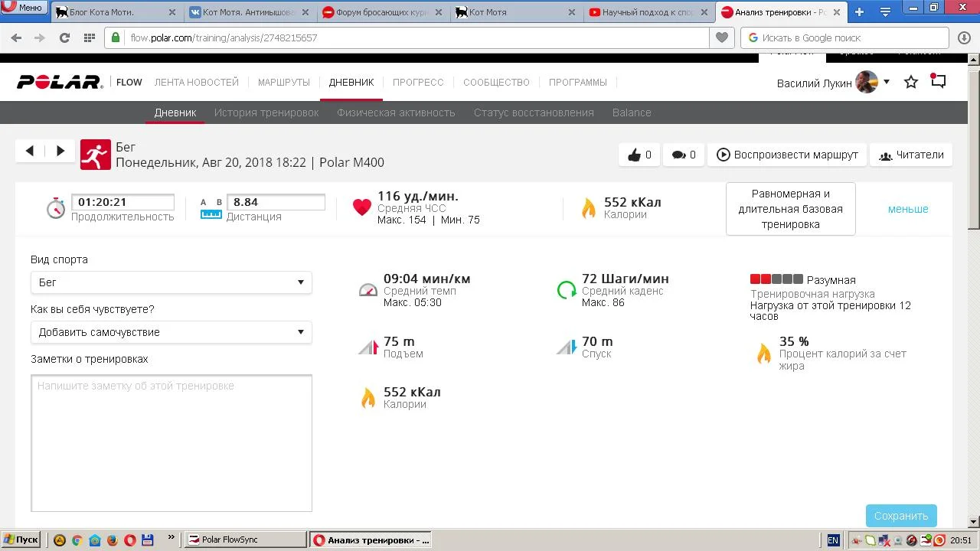Edit the Дистанция distance field
This screenshot has width=980, height=551.
click(276, 202)
